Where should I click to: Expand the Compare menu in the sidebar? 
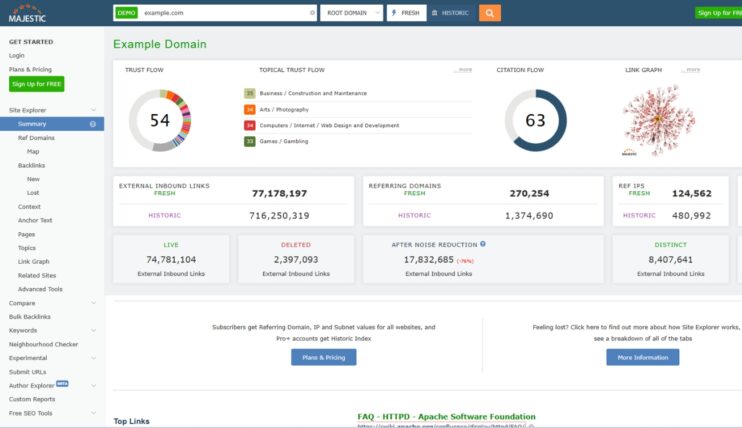(x=94, y=303)
